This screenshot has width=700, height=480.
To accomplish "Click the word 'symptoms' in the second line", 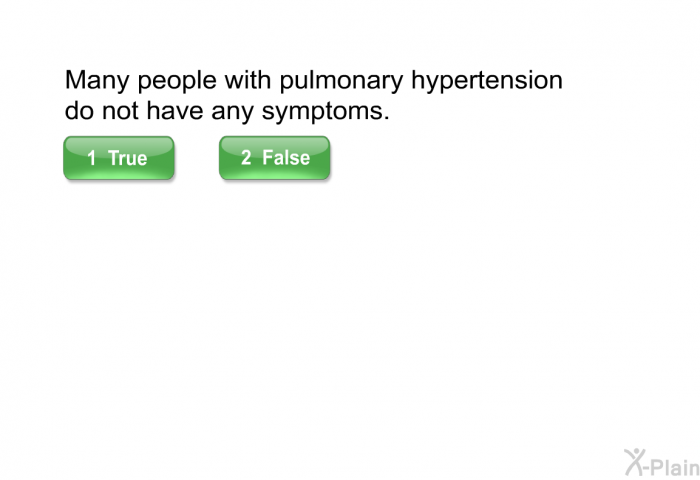I will [x=323, y=111].
